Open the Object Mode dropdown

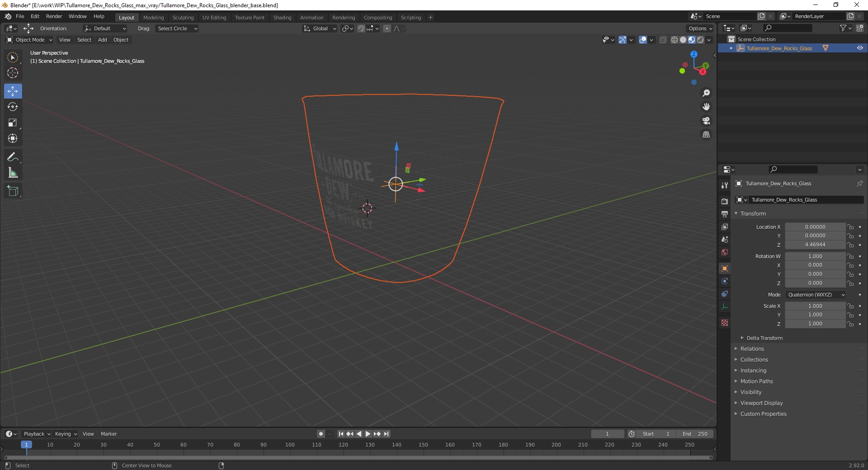(29, 40)
